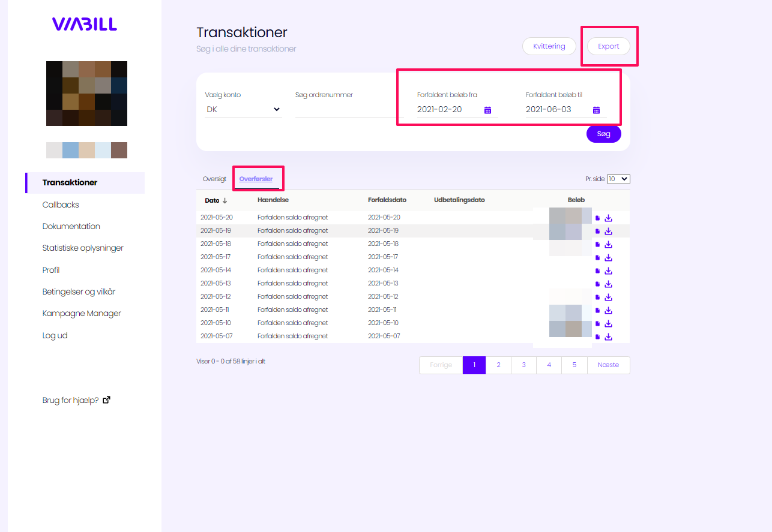Download file for 2021-05-11 row
772x532 pixels.
[608, 310]
